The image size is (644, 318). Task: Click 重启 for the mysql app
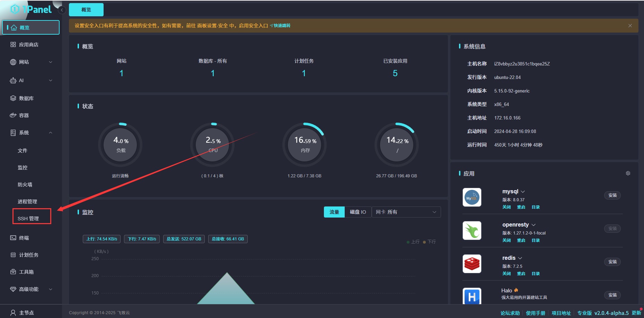(521, 207)
